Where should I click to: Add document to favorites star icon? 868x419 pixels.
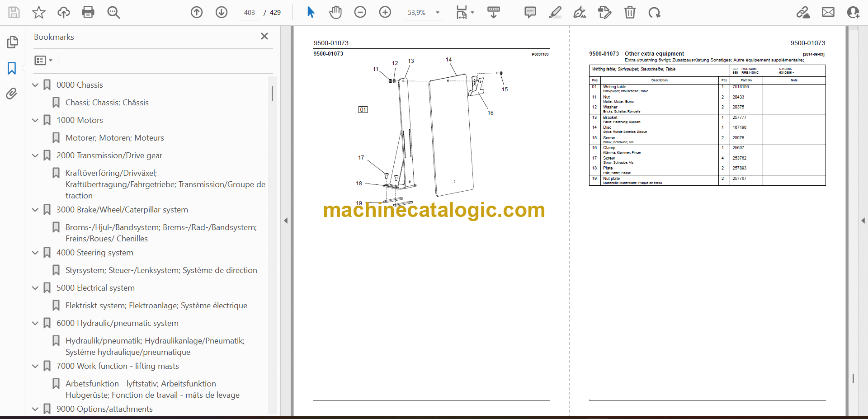point(39,12)
